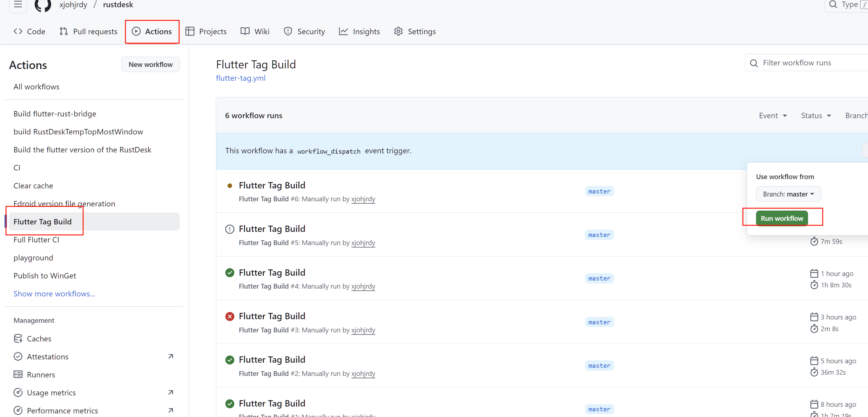Open the flutter-tag.yml file link
Image resolution: width=868 pixels, height=417 pixels.
(241, 78)
